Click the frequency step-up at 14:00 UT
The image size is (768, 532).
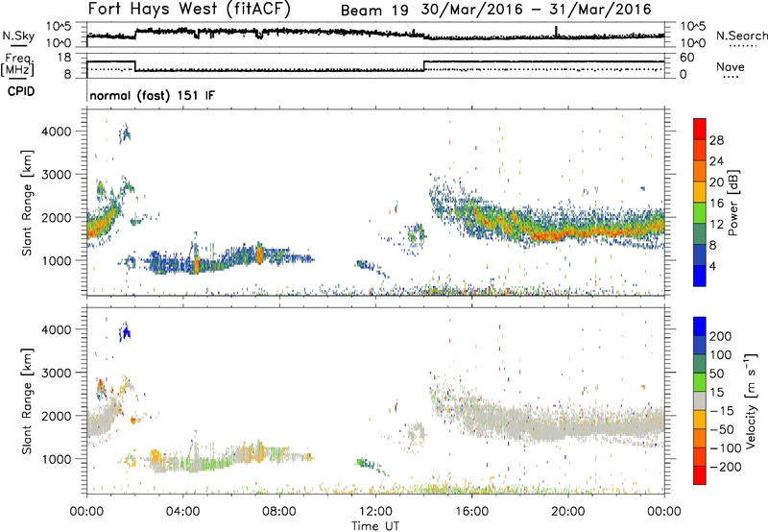pyautogui.click(x=424, y=66)
